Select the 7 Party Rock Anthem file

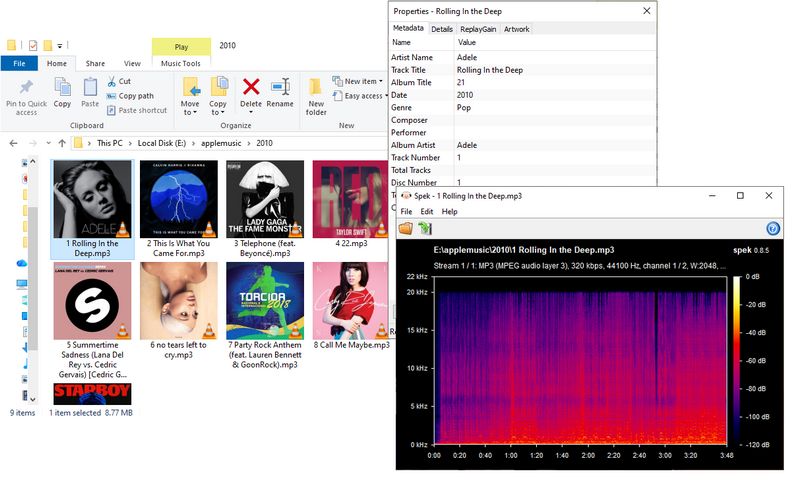(265, 316)
